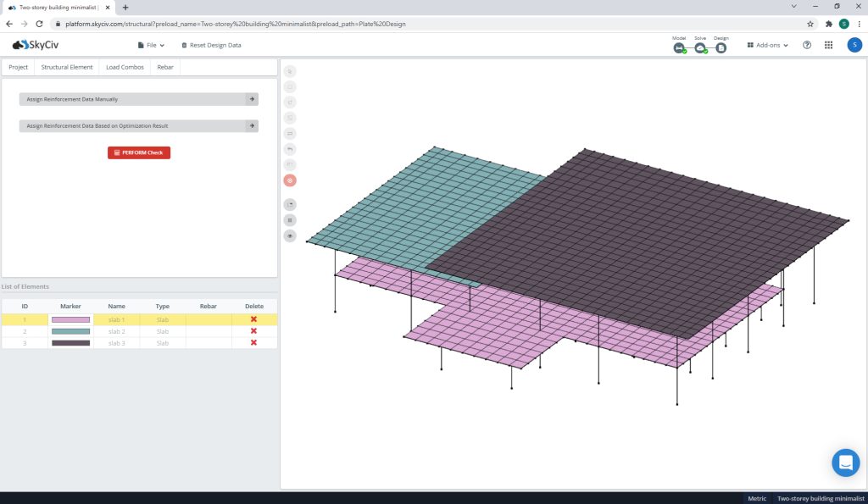Open the help question mark icon
The image size is (868, 504).
click(x=806, y=45)
